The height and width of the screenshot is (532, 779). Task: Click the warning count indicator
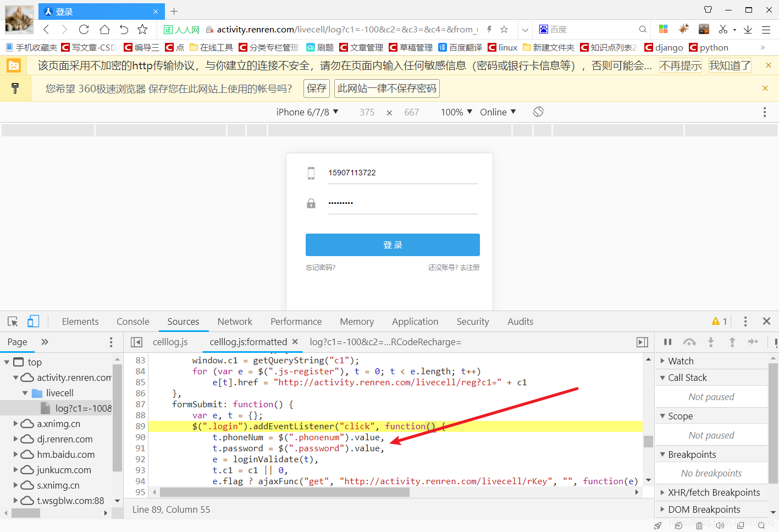tap(719, 322)
